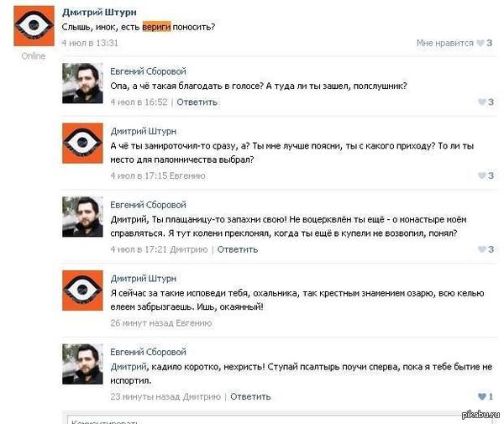Like the 17:21 comment with the heart icon
Screen dimensions: 504x424
(x=480, y=249)
